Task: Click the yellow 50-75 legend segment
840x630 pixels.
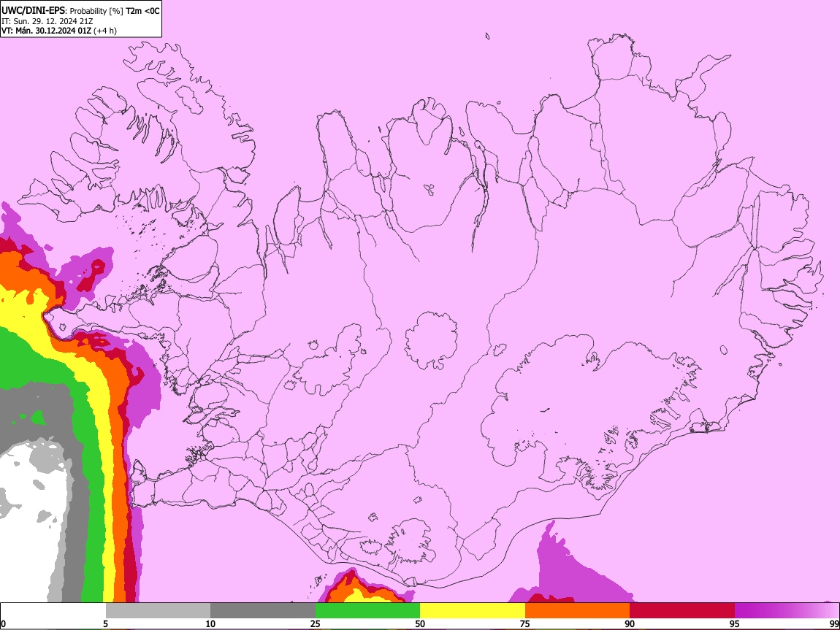Action: pyautogui.click(x=473, y=611)
